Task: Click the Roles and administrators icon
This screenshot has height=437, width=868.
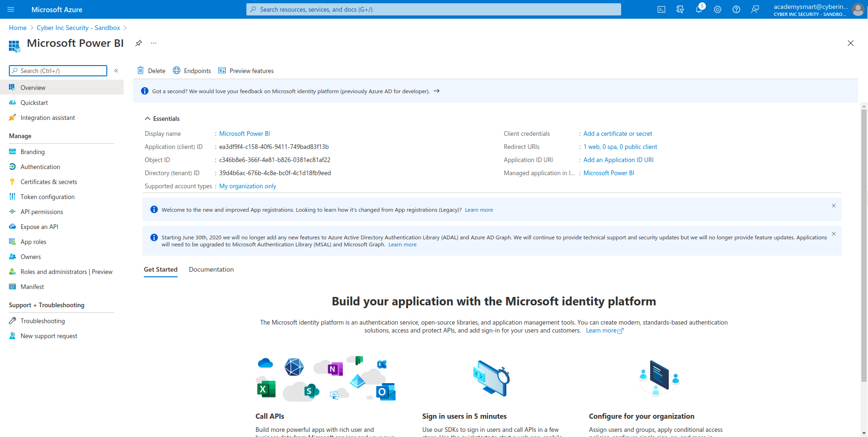Action: 13,272
